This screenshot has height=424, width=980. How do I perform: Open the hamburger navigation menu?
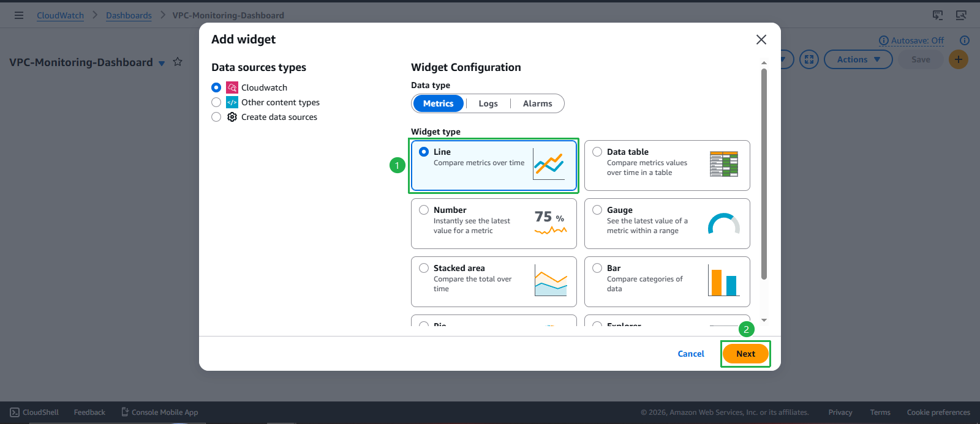tap(19, 15)
